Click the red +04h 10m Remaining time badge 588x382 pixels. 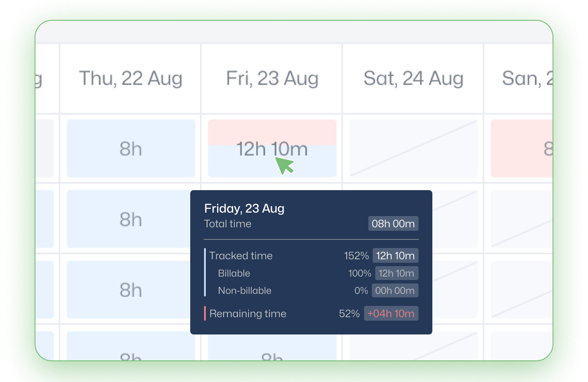(391, 313)
